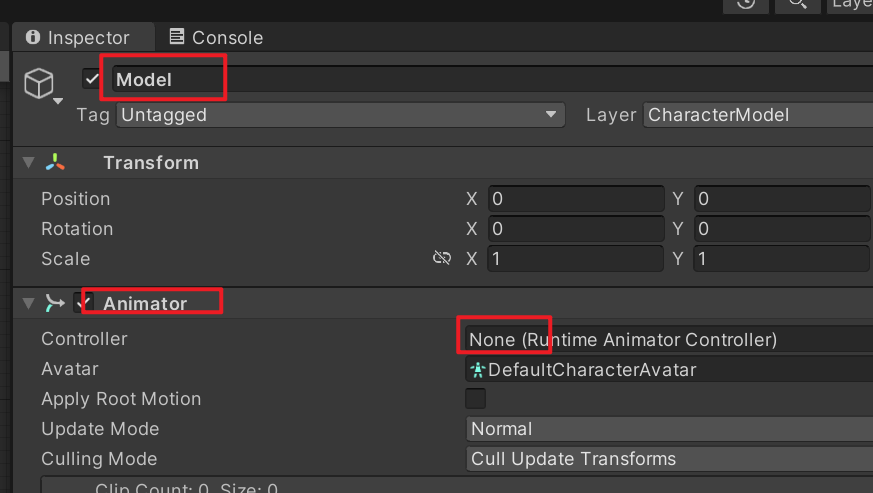
Task: Click the Animator component icon
Action: tap(55, 302)
